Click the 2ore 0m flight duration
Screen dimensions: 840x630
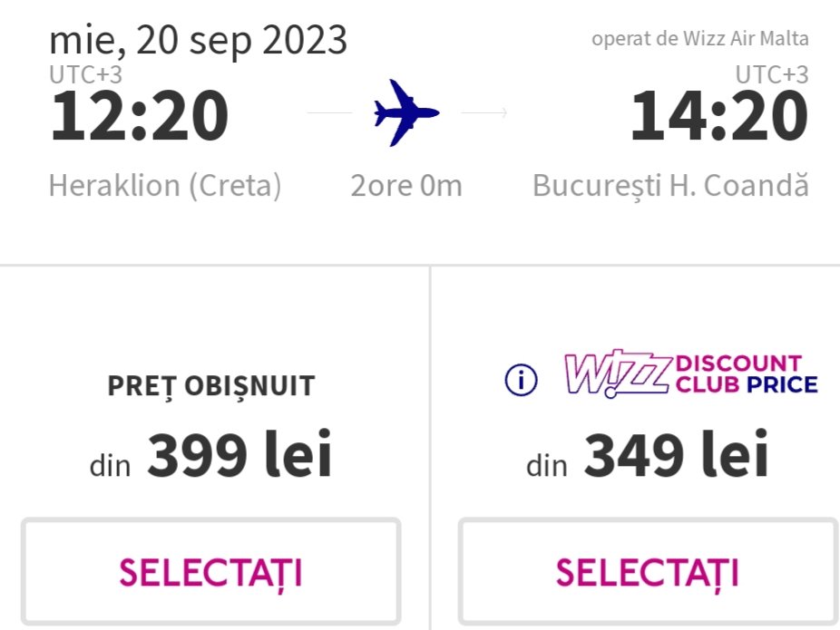click(406, 186)
